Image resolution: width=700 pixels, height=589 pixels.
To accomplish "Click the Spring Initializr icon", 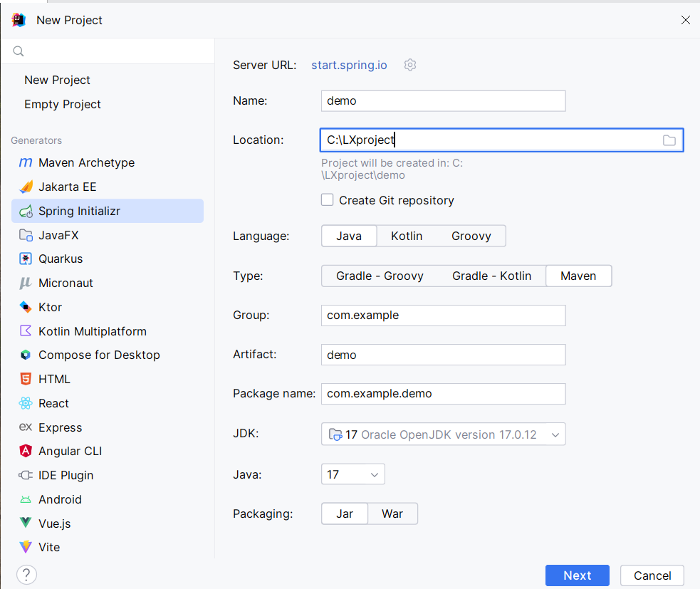I will (x=26, y=211).
